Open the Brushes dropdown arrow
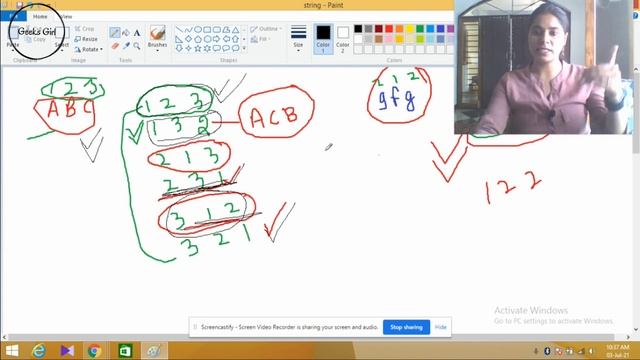Image resolution: width=640 pixels, height=360 pixels. click(158, 50)
